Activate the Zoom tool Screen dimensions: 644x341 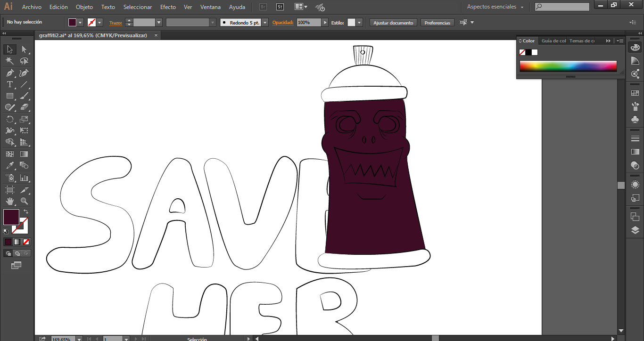24,201
